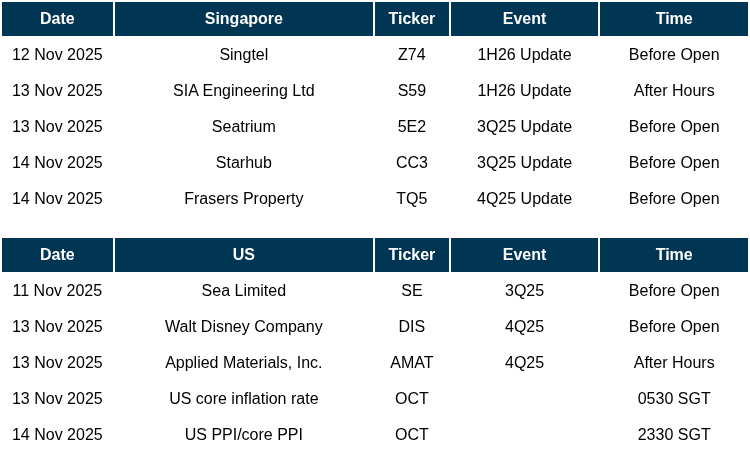
Task: Click the 11 Nov 2025 date cell
Action: point(57,291)
